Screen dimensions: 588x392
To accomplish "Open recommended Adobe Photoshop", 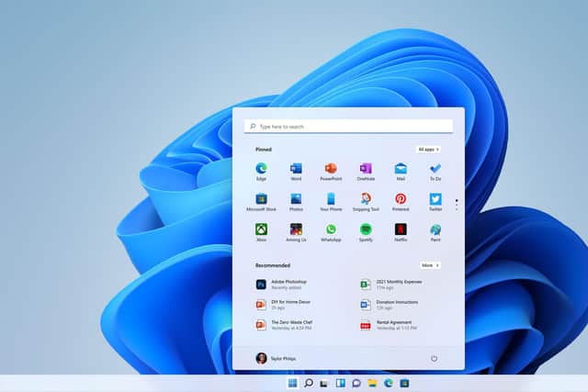I will click(282, 285).
